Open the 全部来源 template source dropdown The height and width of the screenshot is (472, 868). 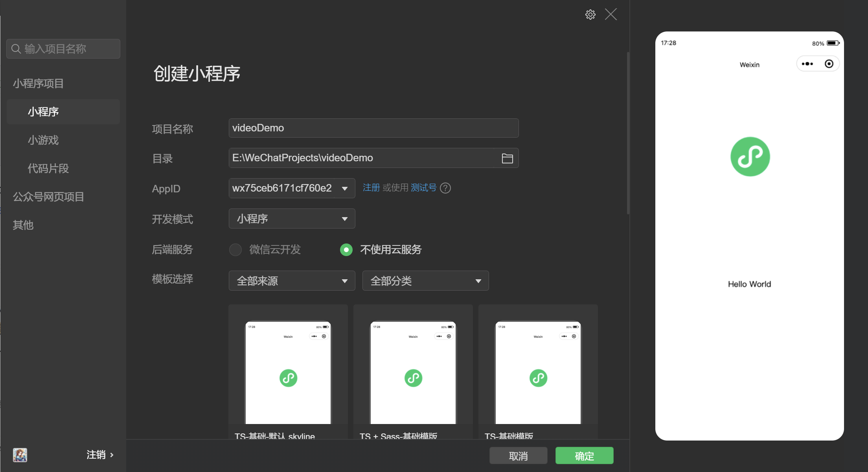292,281
